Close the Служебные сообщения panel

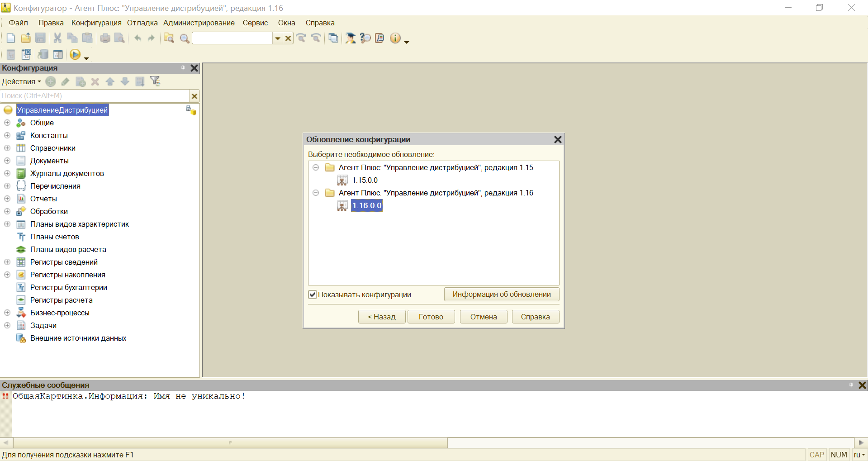[x=862, y=385]
